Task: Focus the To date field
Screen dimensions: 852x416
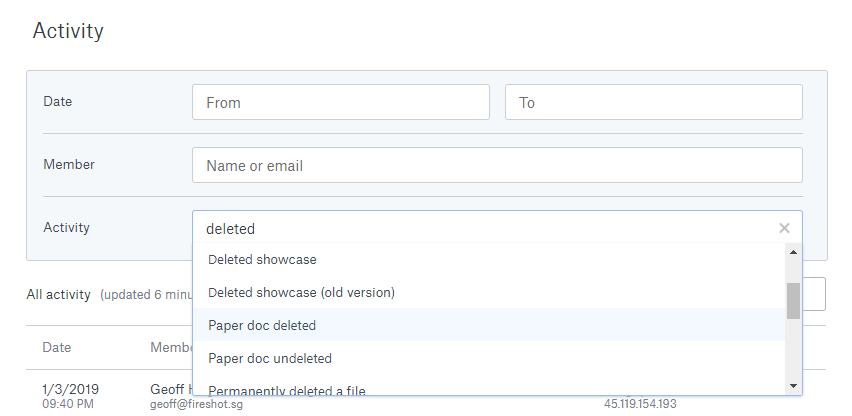Action: pyautogui.click(x=653, y=102)
